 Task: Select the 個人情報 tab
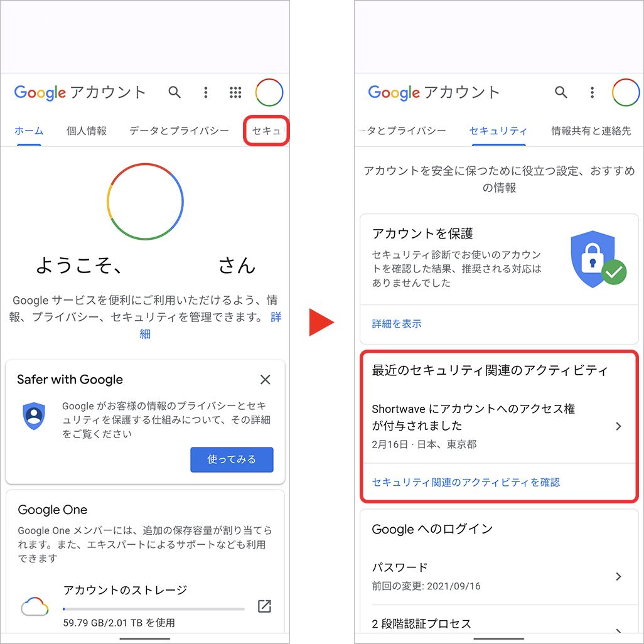(x=86, y=131)
